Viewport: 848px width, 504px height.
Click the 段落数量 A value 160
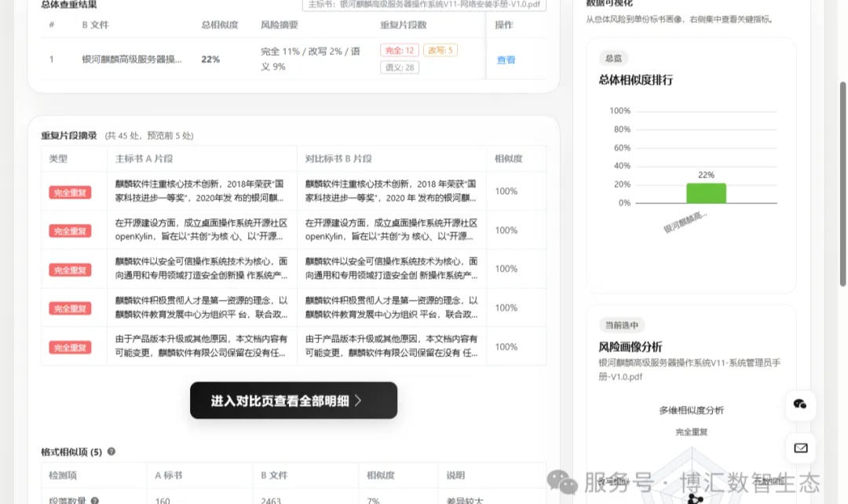(x=163, y=501)
